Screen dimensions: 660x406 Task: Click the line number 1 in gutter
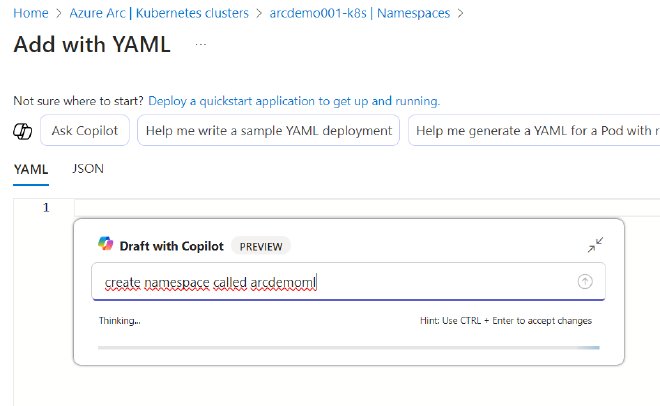click(46, 208)
